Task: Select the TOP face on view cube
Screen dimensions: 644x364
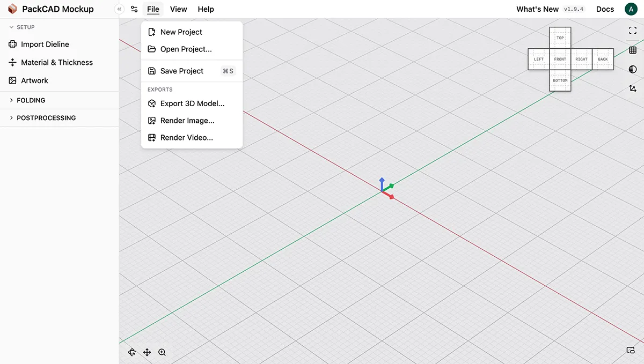Action: click(560, 38)
